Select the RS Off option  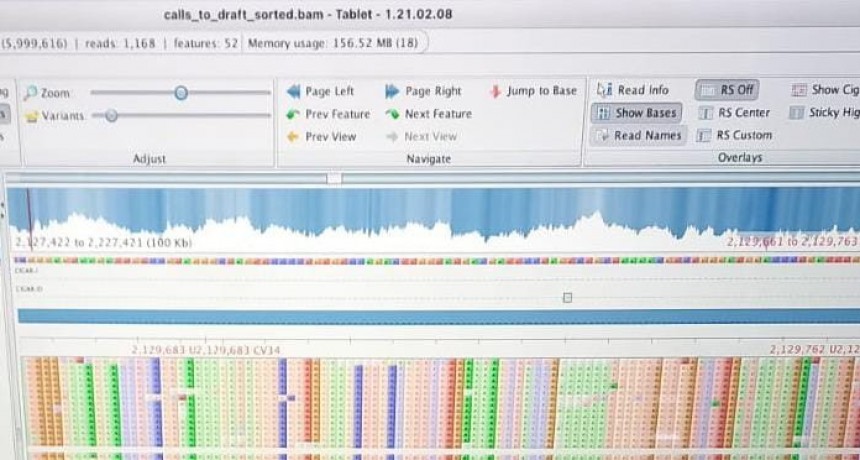point(727,90)
